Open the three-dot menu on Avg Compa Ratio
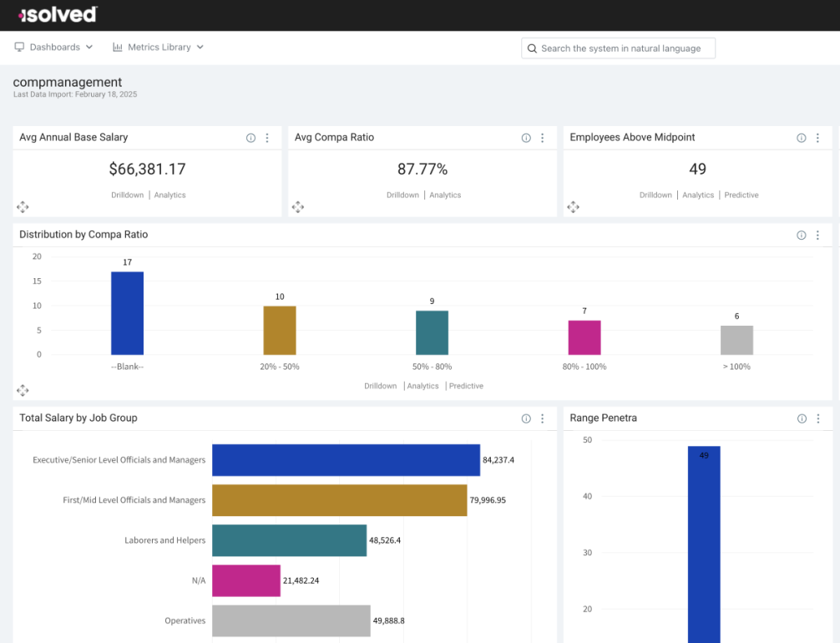Viewport: 840px width, 643px height. pos(542,138)
